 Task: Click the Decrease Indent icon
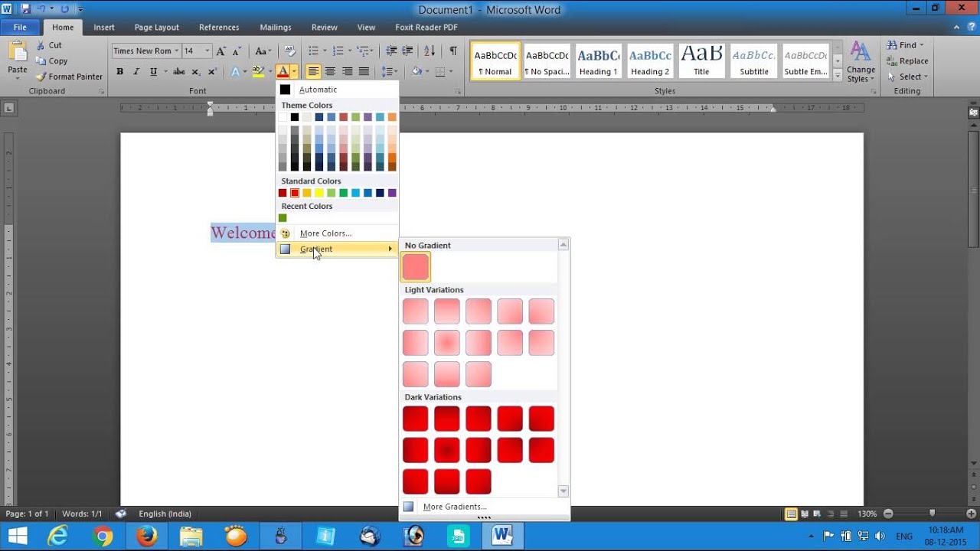click(391, 51)
